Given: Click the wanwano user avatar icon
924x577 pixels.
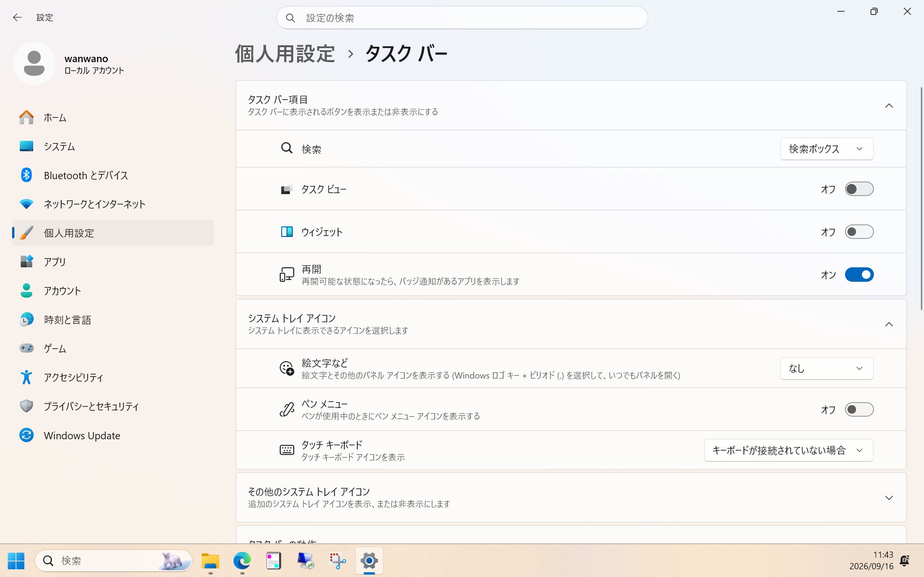Looking at the screenshot, I should [34, 64].
